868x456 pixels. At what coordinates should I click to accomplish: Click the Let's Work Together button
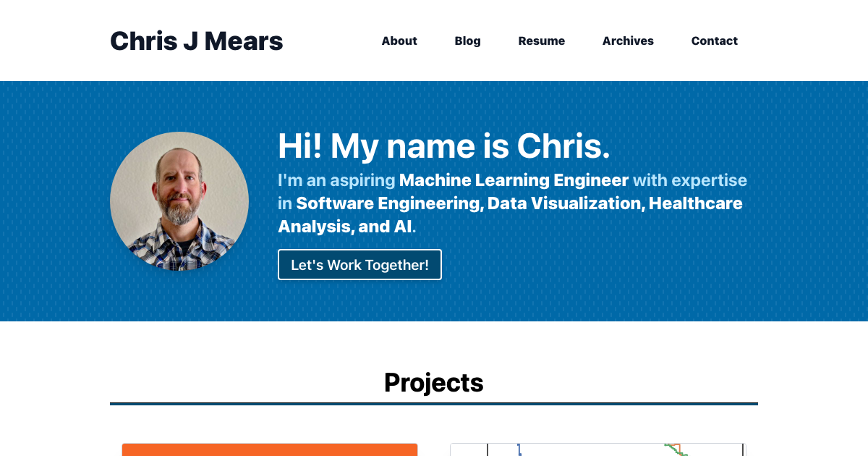(x=359, y=264)
